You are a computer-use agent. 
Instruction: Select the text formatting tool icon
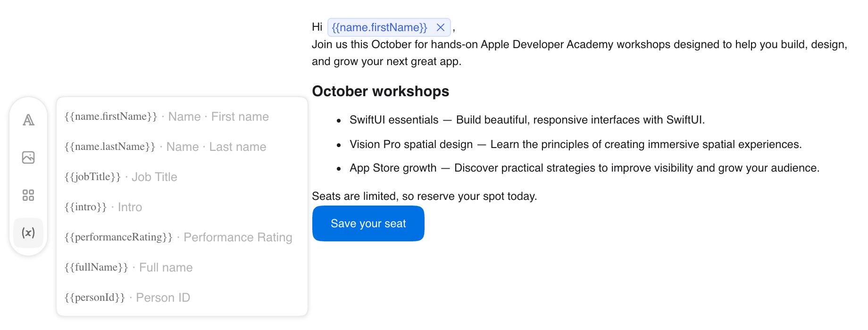tap(28, 120)
